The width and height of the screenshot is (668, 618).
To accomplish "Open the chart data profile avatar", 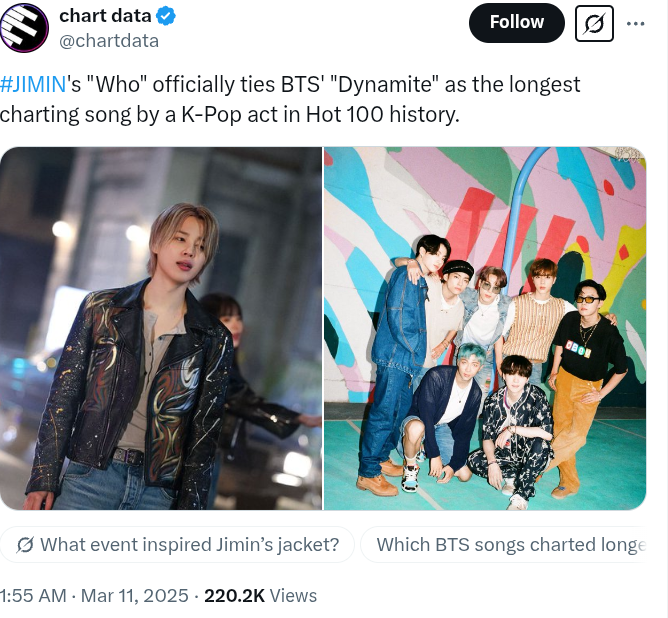I will [x=25, y=28].
